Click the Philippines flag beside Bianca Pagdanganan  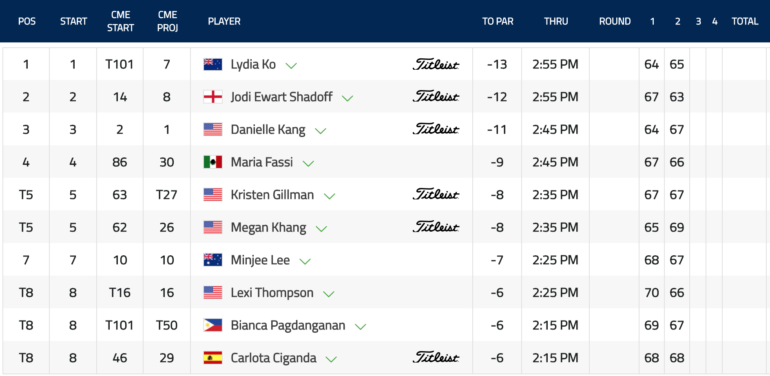pos(213,325)
